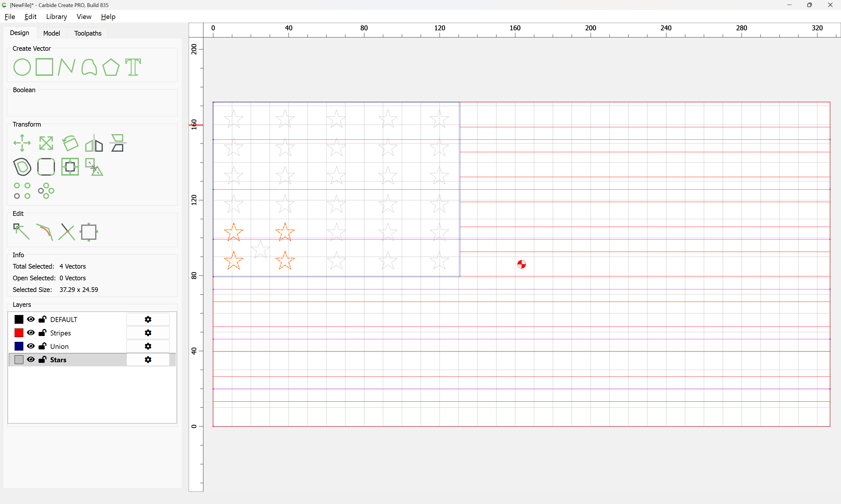The width and height of the screenshot is (841, 504).
Task: Choose the Polyline drawing tool
Action: click(x=66, y=67)
